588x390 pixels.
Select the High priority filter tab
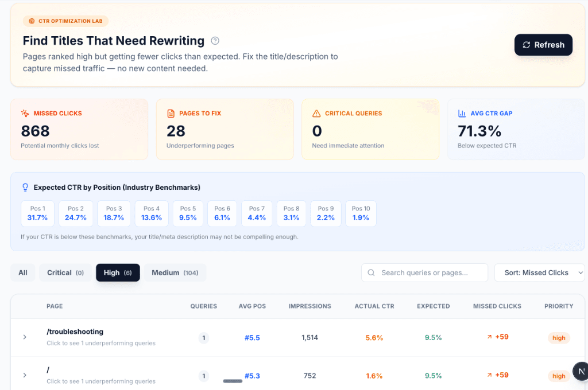pos(118,273)
